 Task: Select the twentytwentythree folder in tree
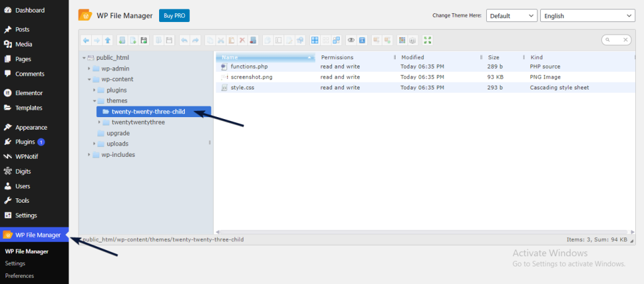(x=138, y=122)
